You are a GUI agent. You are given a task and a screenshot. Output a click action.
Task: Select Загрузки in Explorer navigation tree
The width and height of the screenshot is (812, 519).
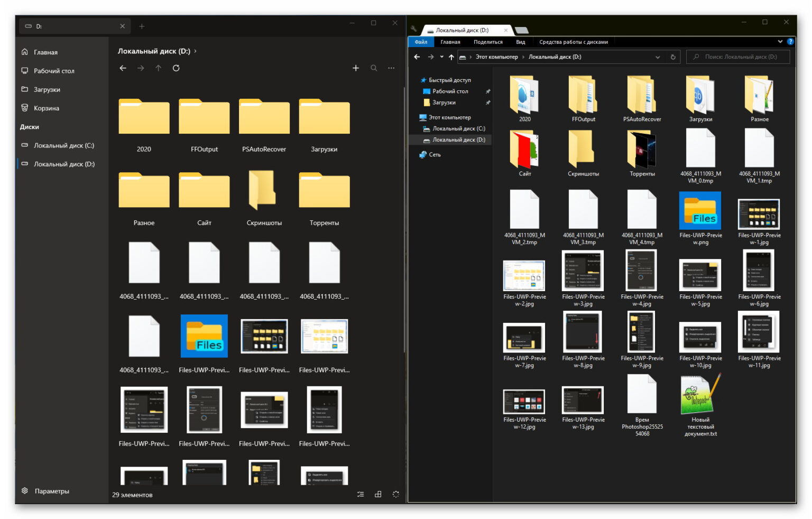pos(444,103)
